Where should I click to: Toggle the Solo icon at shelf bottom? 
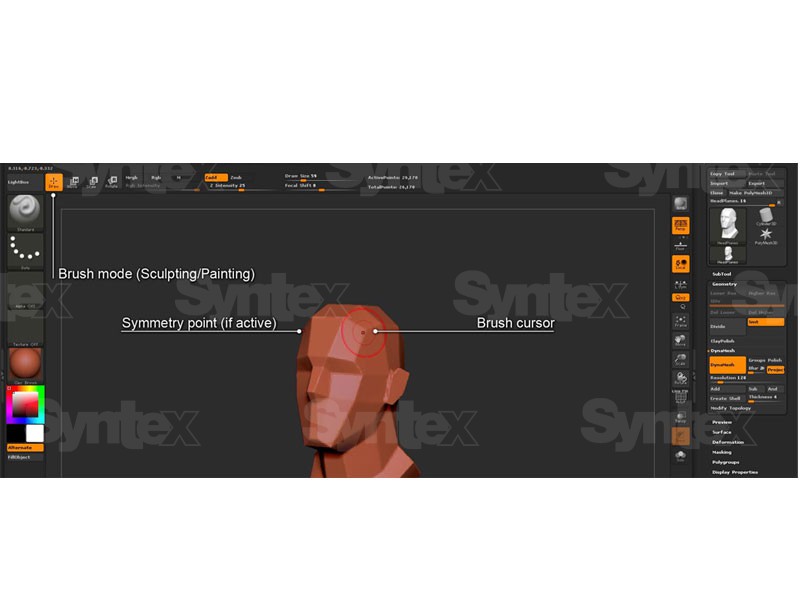point(681,456)
